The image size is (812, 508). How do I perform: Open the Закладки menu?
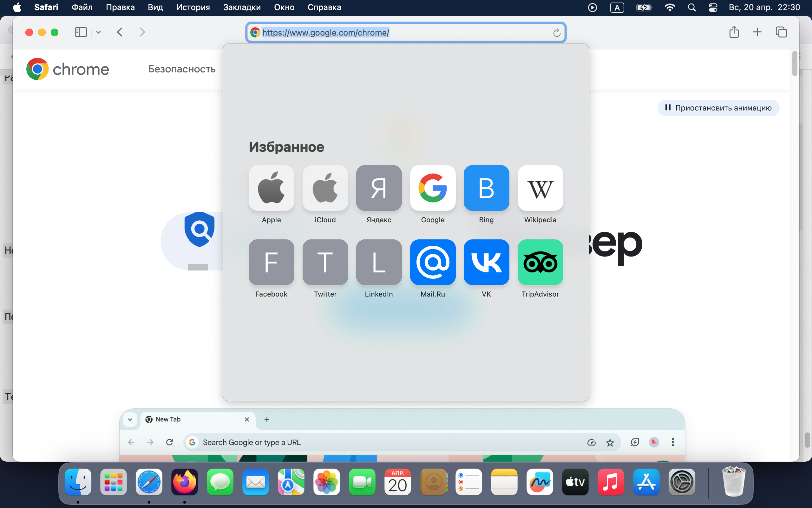coord(242,7)
